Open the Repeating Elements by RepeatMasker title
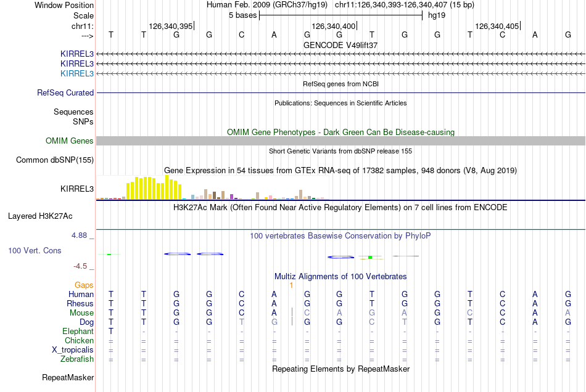The image size is (586, 392). point(340,369)
